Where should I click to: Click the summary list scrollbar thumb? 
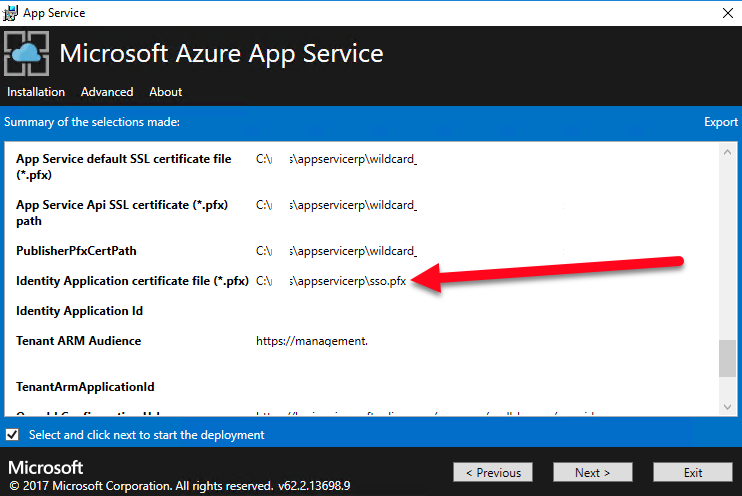click(x=727, y=358)
